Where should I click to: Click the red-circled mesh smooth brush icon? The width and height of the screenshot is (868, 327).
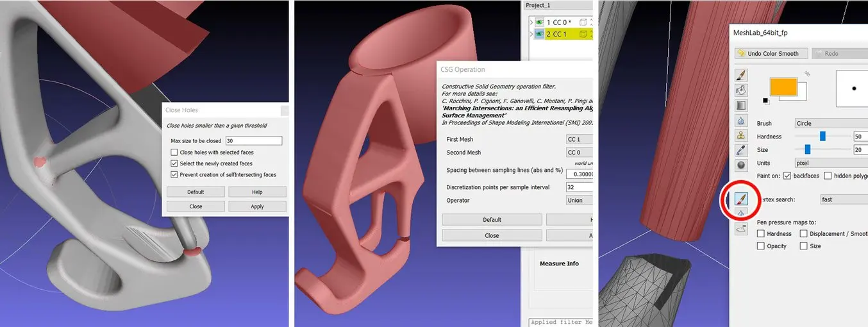tap(741, 199)
